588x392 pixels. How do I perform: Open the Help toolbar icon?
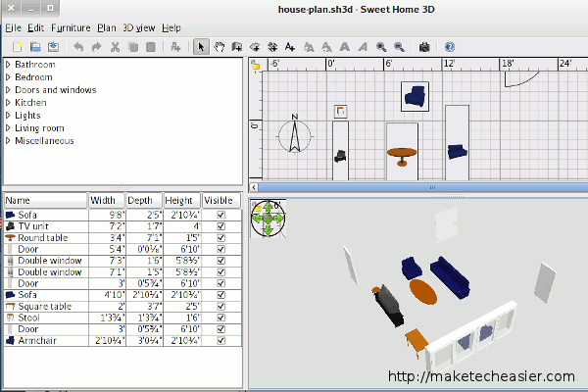point(450,47)
